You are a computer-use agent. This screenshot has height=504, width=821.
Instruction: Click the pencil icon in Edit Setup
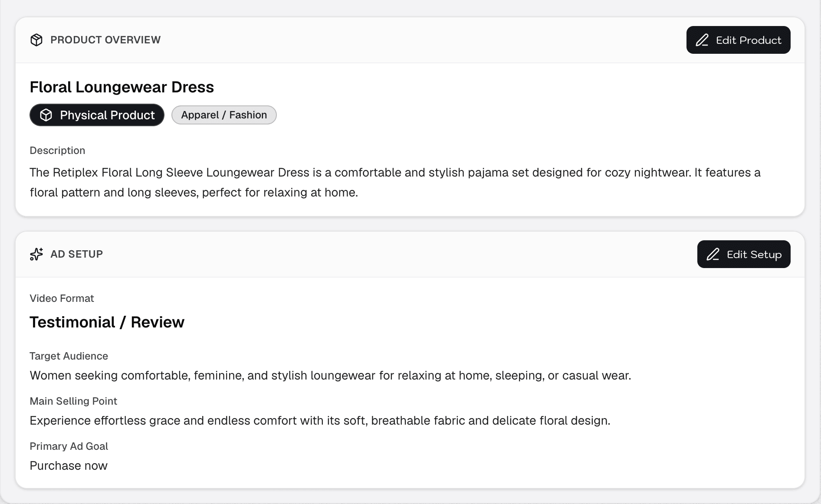[x=713, y=255]
